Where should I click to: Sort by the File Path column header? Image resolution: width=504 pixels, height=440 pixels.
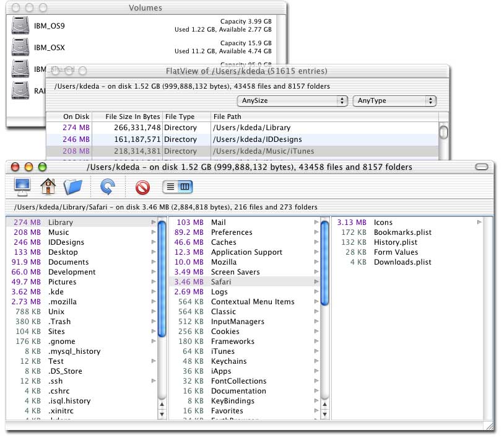[x=227, y=117]
